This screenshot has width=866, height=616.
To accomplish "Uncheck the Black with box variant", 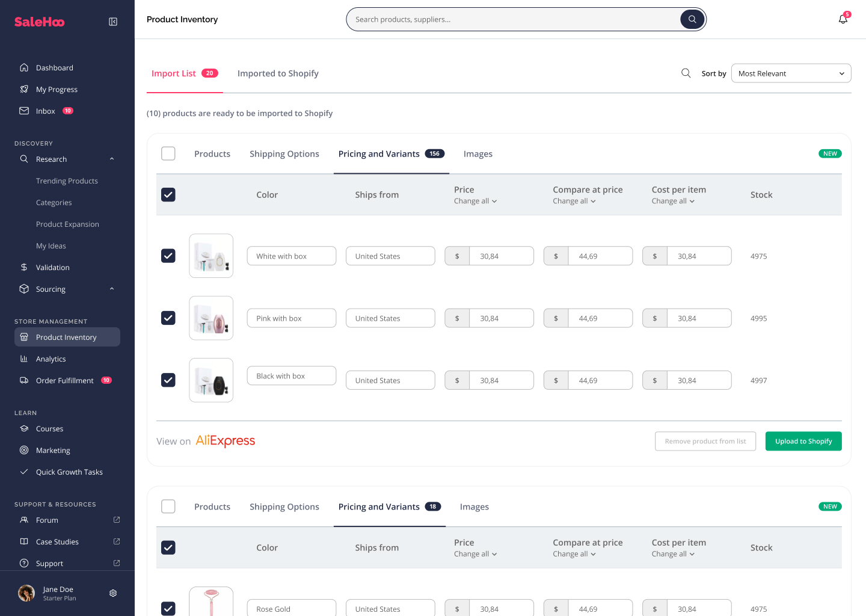I will [x=168, y=380].
